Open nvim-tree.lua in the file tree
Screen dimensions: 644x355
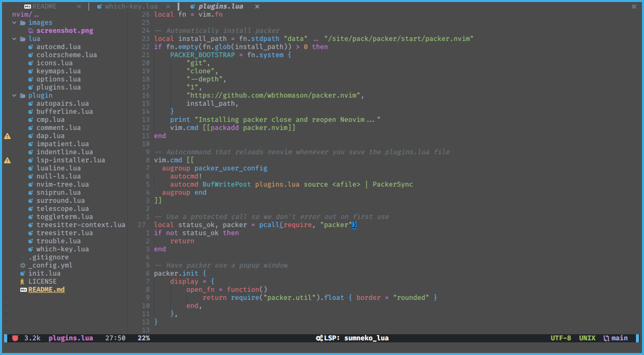(62, 185)
